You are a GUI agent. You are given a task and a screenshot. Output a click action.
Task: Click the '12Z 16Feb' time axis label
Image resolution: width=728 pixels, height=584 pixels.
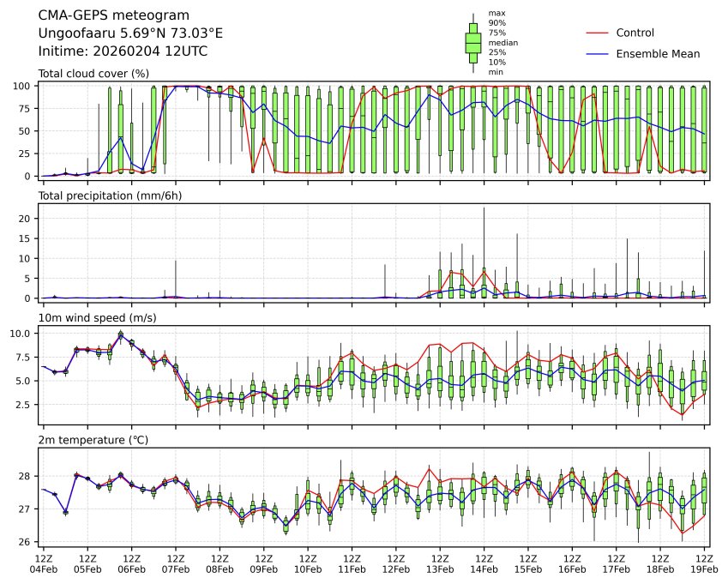coord(573,564)
